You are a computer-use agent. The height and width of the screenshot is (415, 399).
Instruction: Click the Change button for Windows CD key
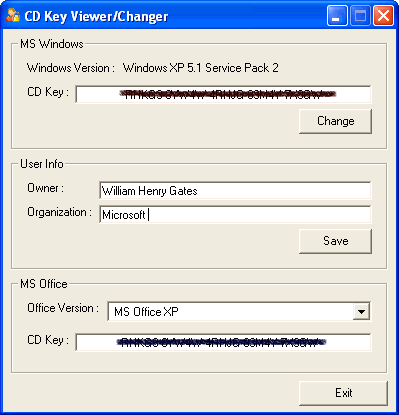335,121
